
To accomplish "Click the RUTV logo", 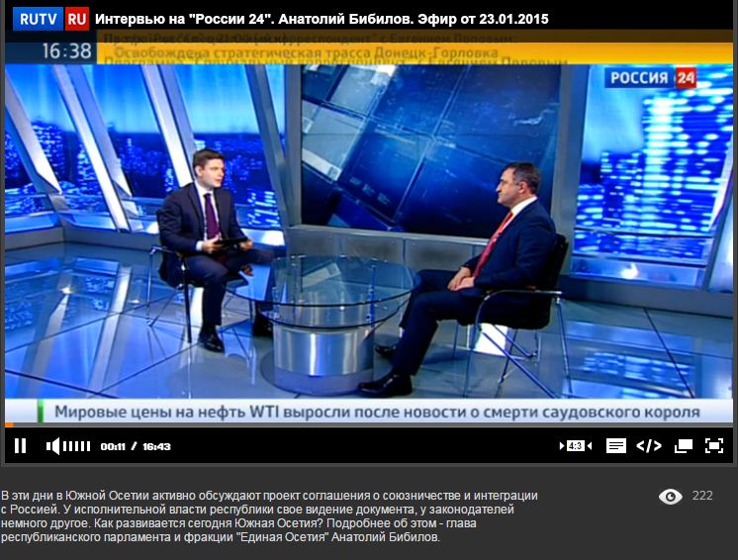I will pos(39,20).
